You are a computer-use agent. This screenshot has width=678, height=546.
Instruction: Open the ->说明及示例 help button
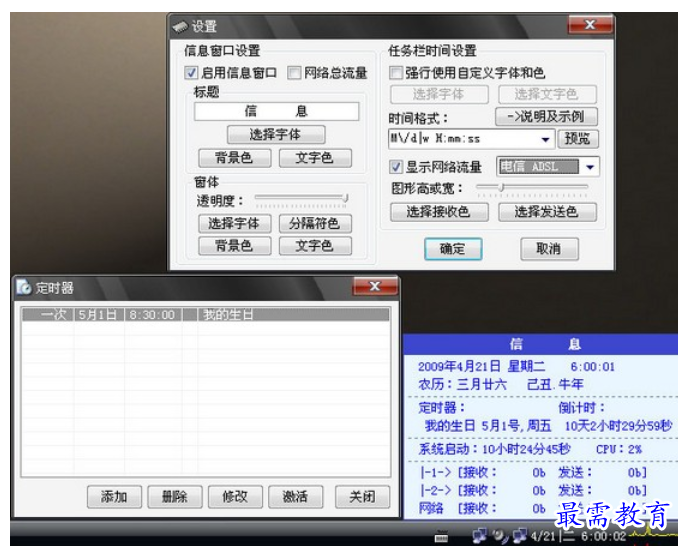(546, 117)
